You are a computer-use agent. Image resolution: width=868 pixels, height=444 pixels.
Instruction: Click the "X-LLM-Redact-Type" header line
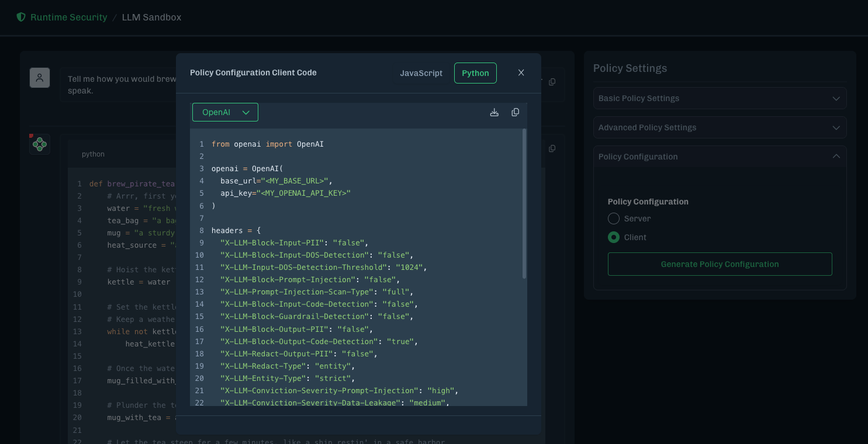pyautogui.click(x=288, y=366)
